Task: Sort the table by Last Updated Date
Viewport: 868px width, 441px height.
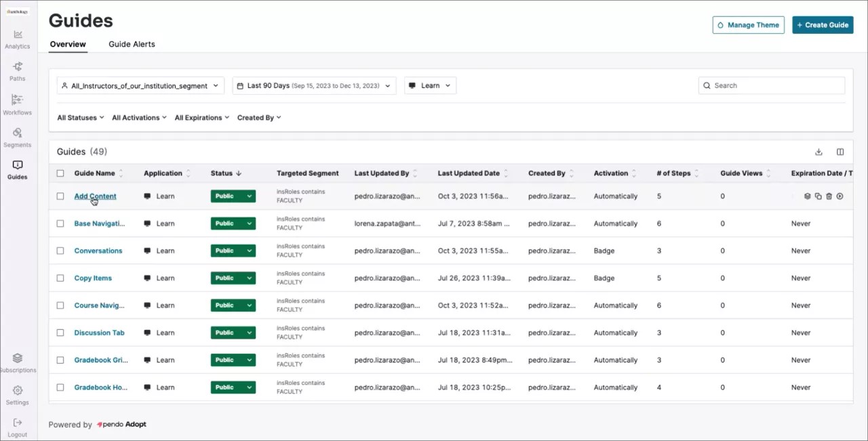Action: (469, 173)
